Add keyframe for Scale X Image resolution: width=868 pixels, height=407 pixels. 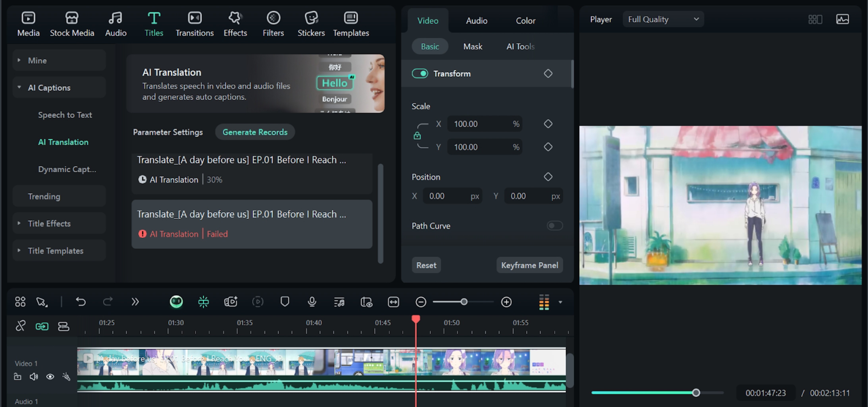point(548,124)
